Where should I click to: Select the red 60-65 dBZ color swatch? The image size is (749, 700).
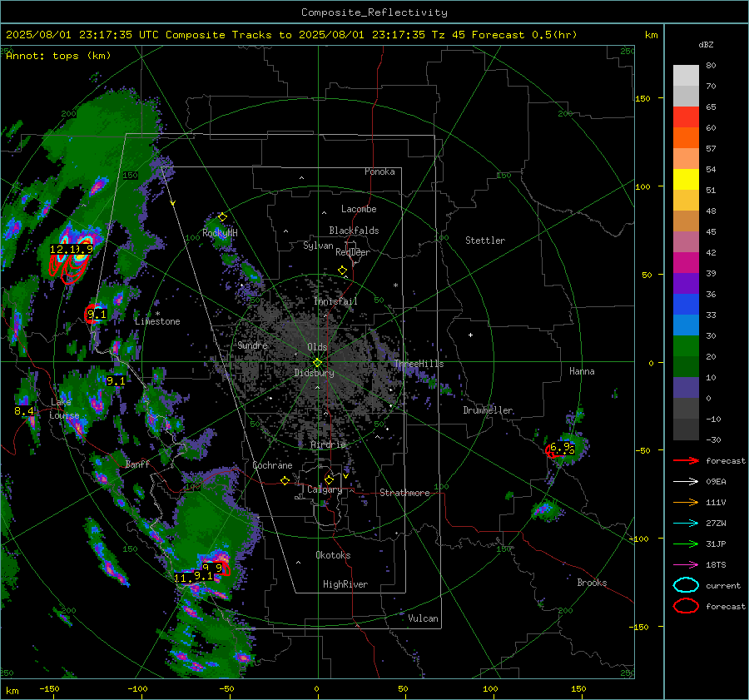[686, 117]
